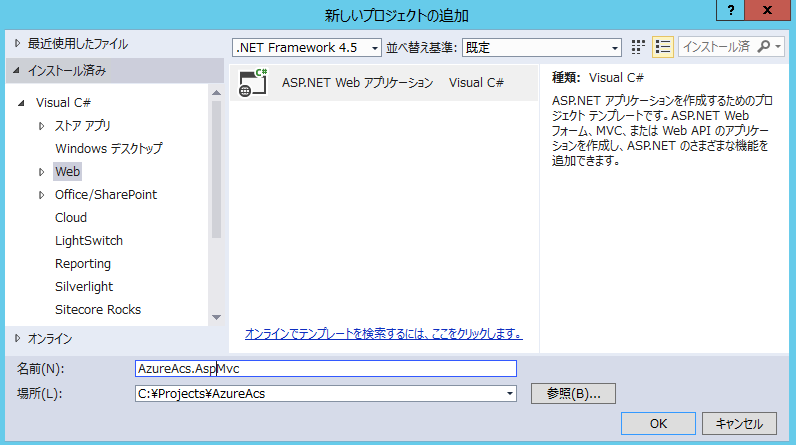This screenshot has height=445, width=796.
Task: Select the Reporting category
Action: (x=83, y=264)
